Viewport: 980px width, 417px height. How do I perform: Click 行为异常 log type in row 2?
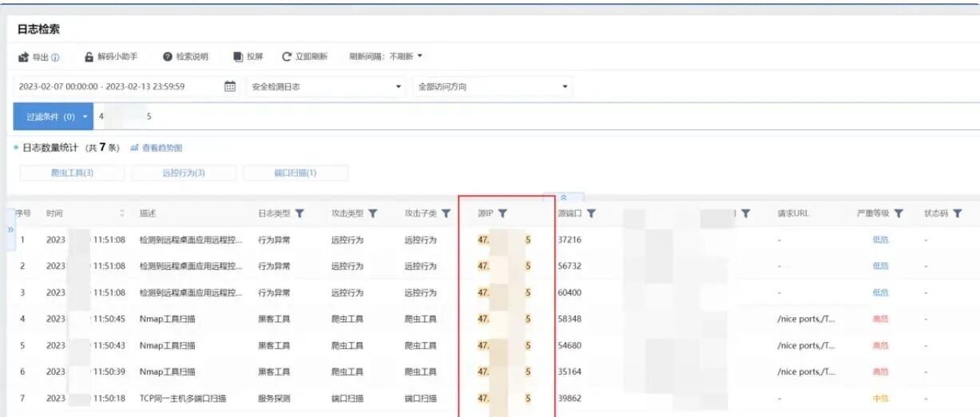tap(274, 265)
